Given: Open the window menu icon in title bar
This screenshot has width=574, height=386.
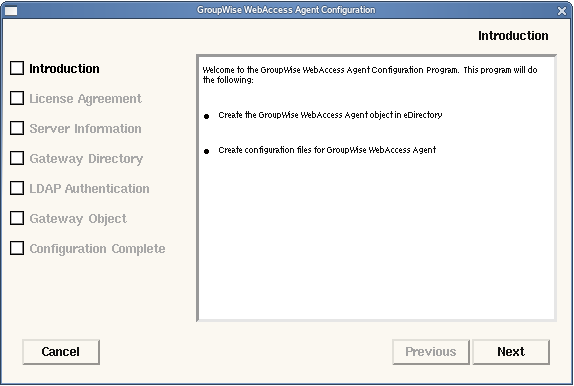Looking at the screenshot, I should [11, 11].
